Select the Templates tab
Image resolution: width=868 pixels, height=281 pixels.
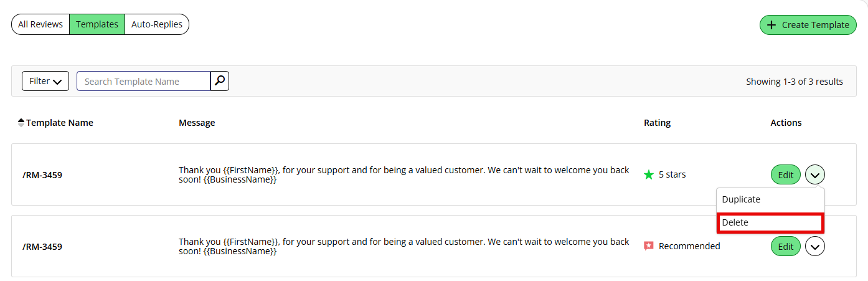tap(97, 24)
